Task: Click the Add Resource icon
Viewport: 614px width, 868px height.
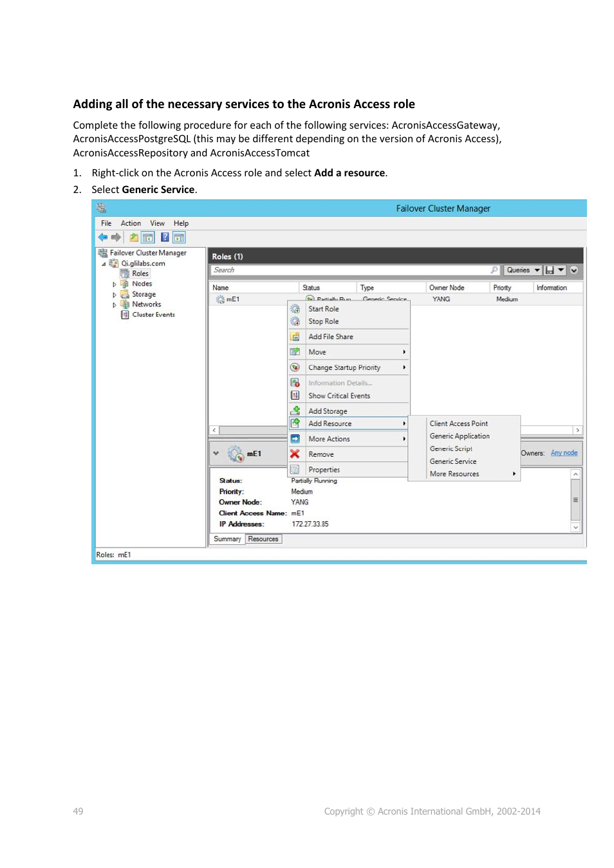Action: pyautogui.click(x=295, y=423)
